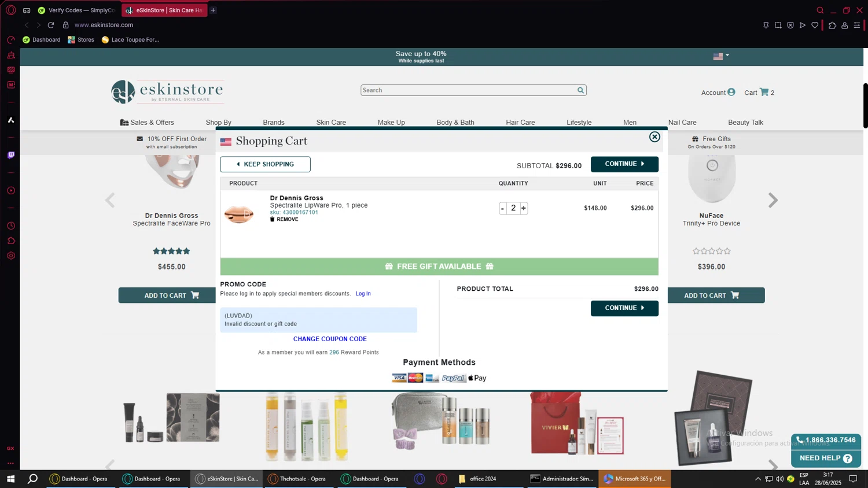The height and width of the screenshot is (488, 868).
Task: Close the Shopping Cart popup
Action: click(654, 137)
